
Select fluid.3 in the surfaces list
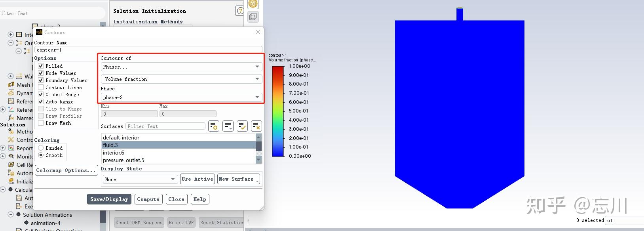179,145
